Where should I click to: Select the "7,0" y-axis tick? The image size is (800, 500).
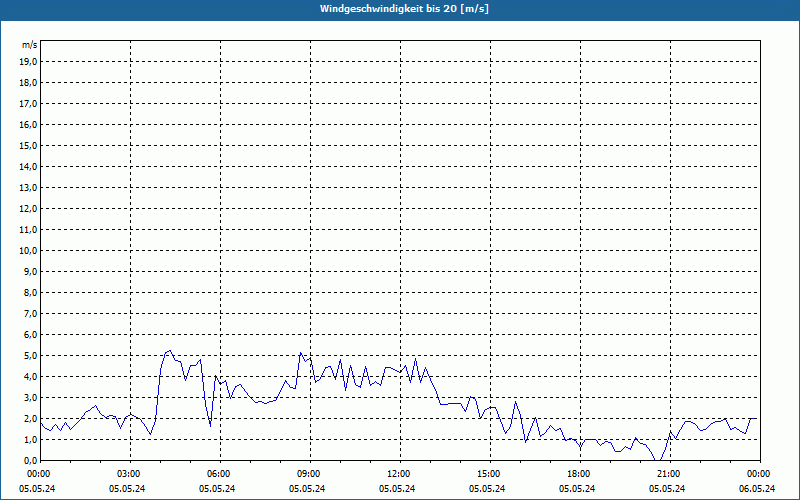coord(30,313)
